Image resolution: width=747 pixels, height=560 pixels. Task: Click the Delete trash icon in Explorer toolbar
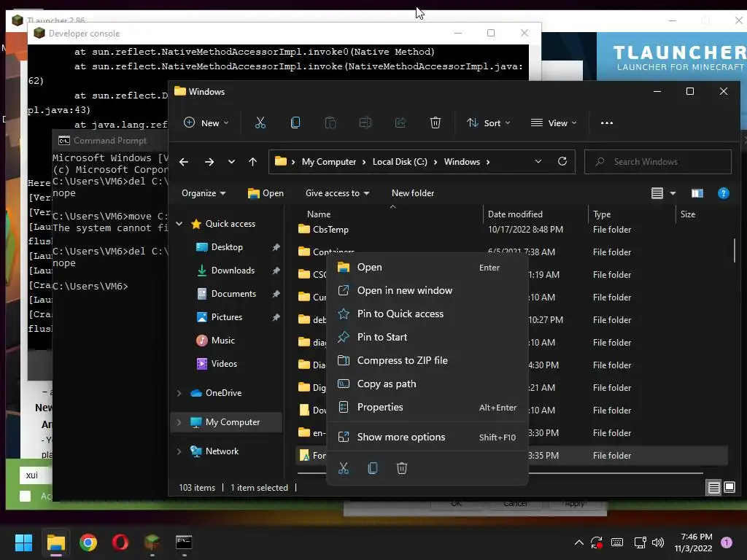[x=436, y=122]
